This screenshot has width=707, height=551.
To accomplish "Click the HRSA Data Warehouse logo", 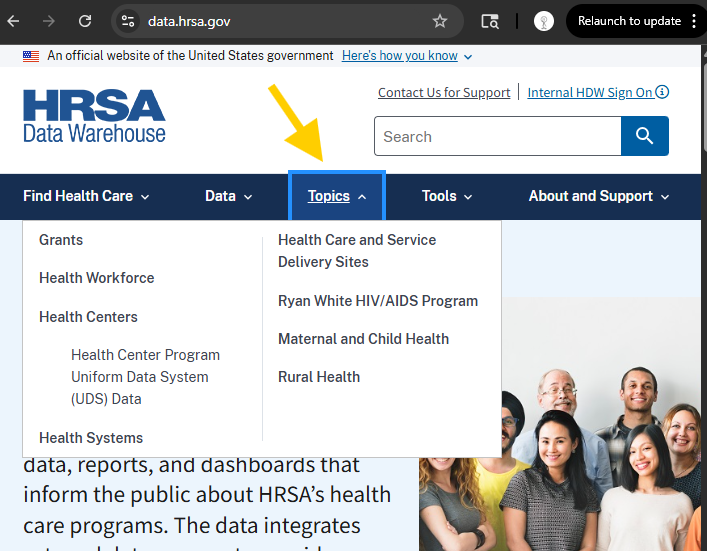I will (x=94, y=116).
